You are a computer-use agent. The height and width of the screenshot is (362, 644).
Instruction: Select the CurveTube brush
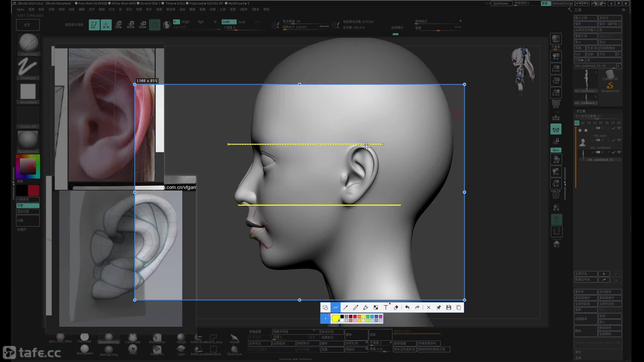(x=133, y=338)
